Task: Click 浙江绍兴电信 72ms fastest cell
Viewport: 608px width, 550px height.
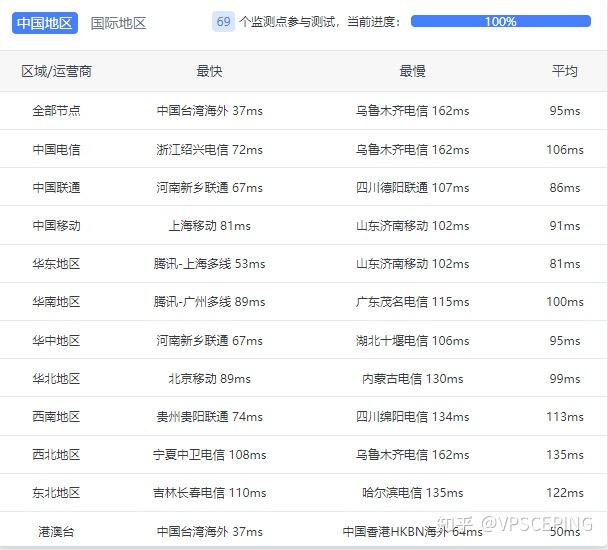Action: [x=209, y=150]
